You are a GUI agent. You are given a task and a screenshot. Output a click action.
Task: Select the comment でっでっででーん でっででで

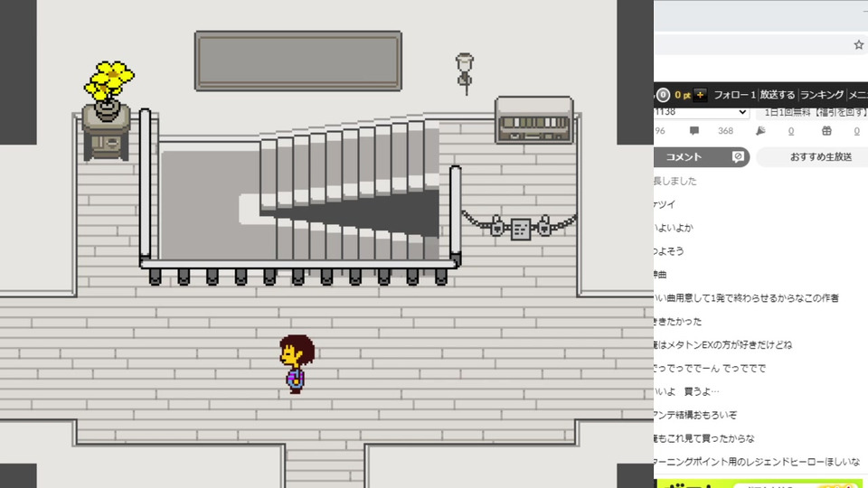710,369
